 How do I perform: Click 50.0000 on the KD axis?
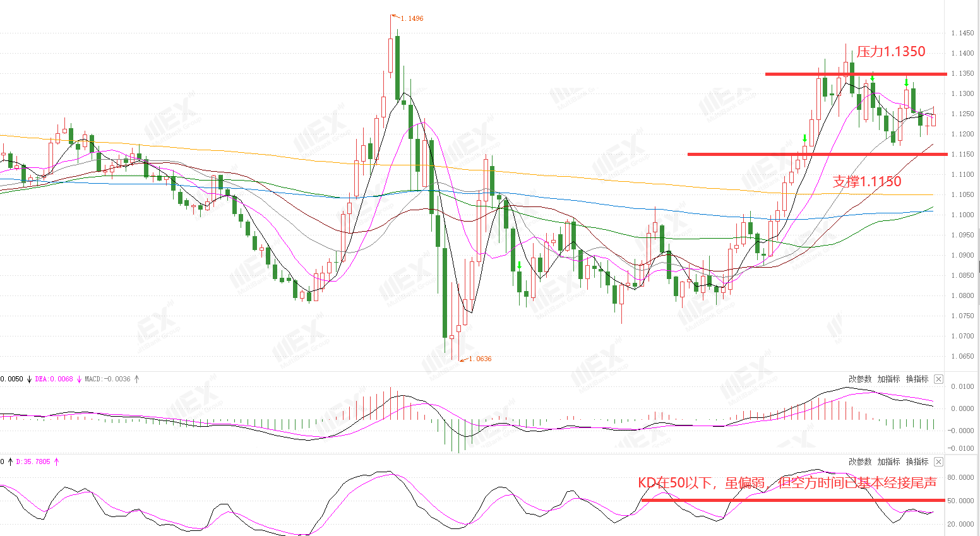click(x=961, y=501)
